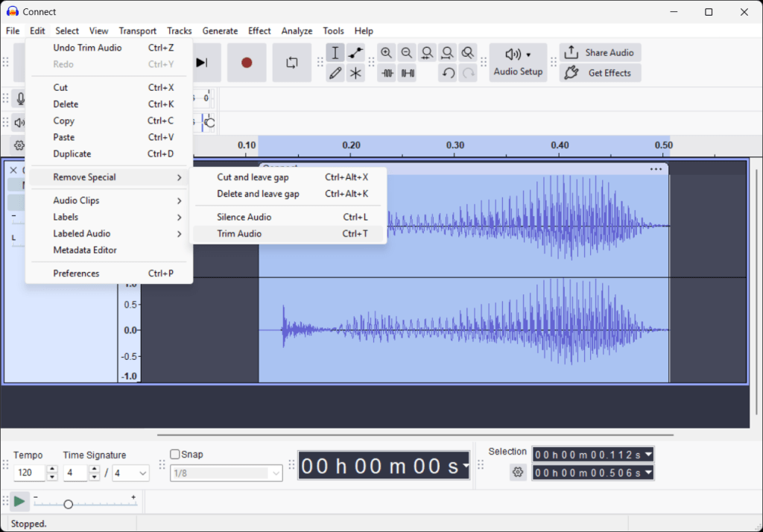This screenshot has height=532, width=763.
Task: Click the playback speed slider handle
Action: [69, 504]
